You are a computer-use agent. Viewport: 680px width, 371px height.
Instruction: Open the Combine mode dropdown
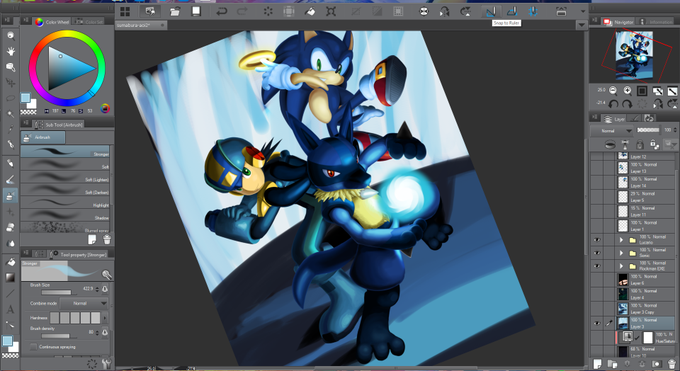84,303
